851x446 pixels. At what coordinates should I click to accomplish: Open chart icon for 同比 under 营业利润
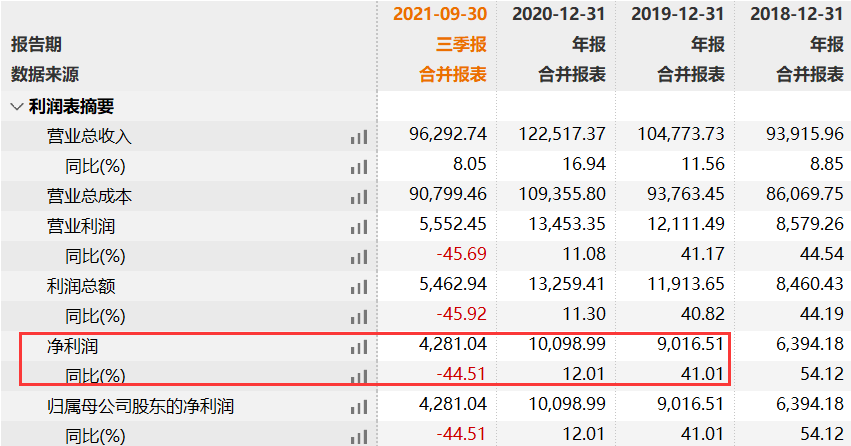358,256
